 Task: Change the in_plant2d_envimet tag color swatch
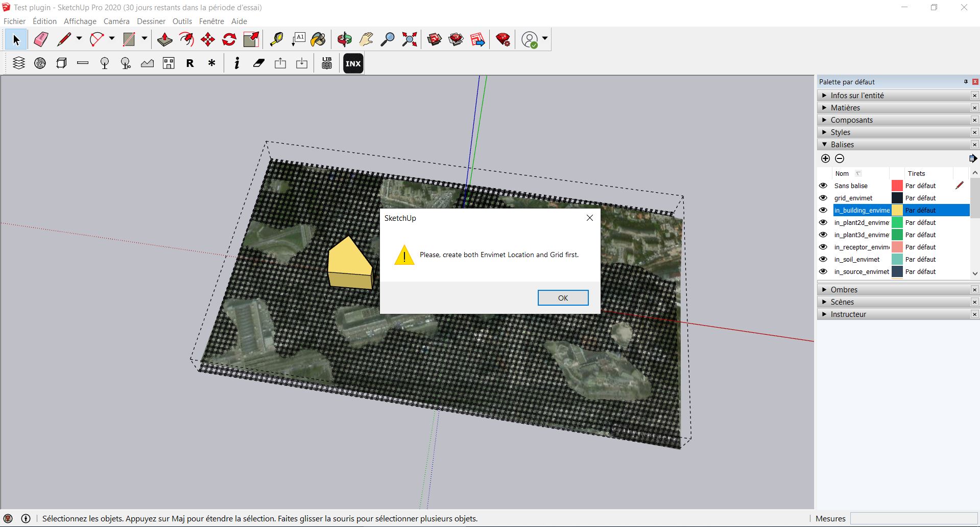click(x=897, y=222)
